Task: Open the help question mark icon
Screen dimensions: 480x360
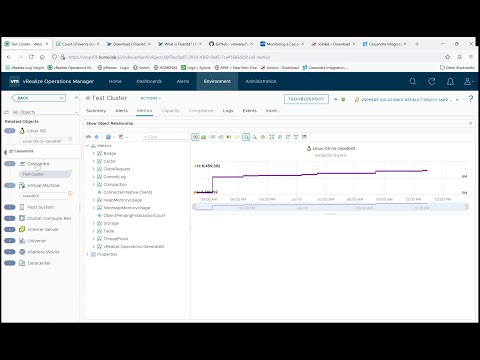Action: coord(470,99)
